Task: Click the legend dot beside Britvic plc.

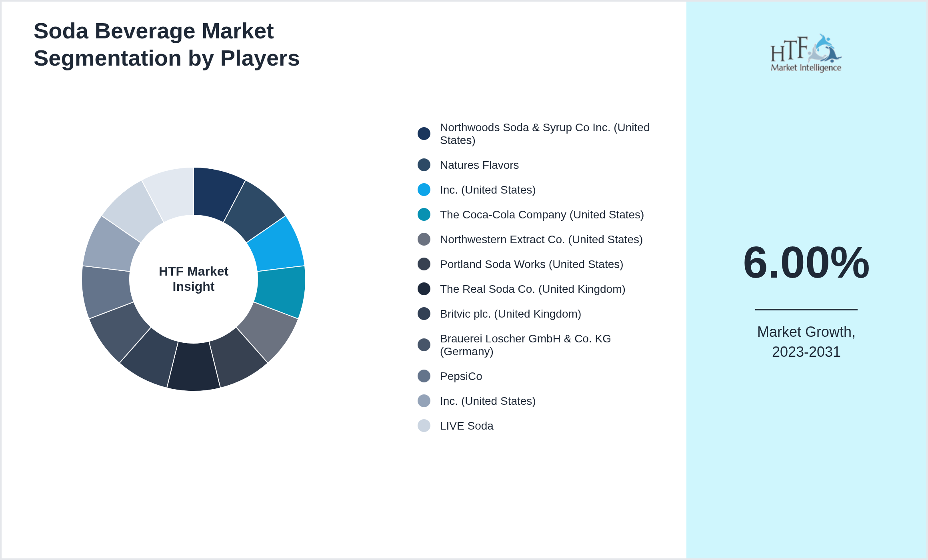Action: coord(424,314)
